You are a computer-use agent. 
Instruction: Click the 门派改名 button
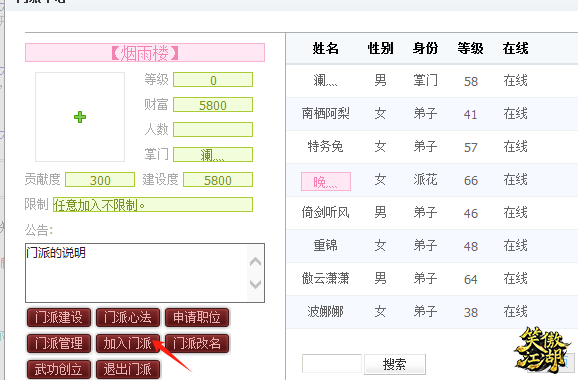point(197,344)
